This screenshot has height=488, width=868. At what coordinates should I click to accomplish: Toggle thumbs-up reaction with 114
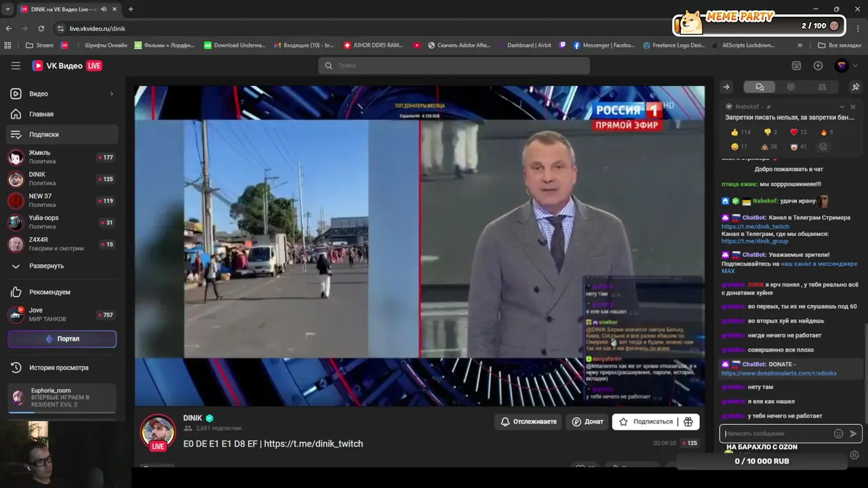click(x=741, y=132)
